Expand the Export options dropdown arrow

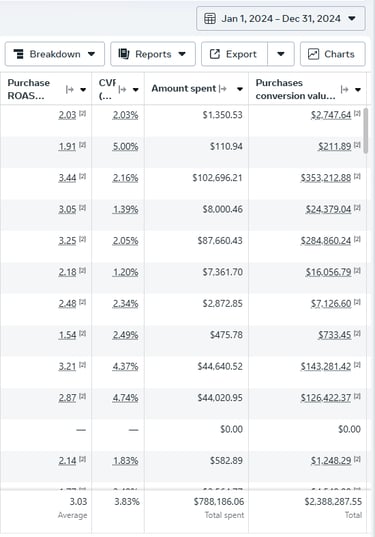coord(281,54)
